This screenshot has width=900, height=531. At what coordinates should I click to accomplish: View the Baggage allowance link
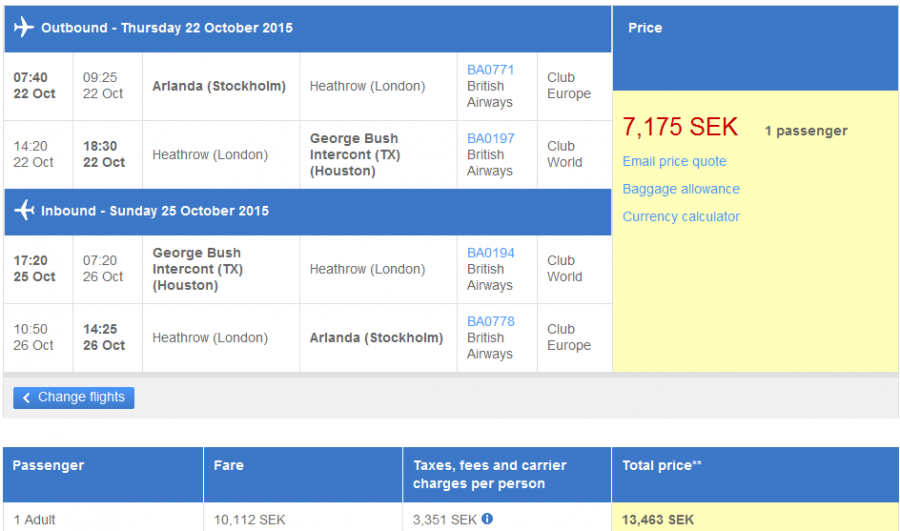pos(681,189)
